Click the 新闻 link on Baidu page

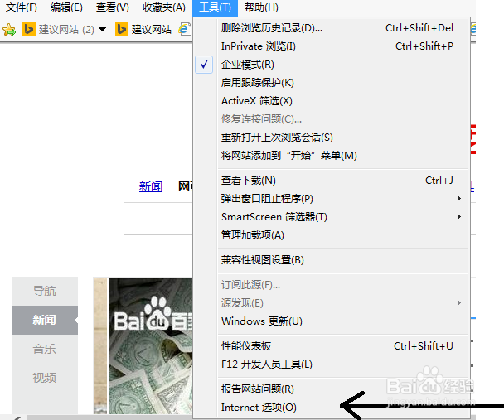(151, 186)
